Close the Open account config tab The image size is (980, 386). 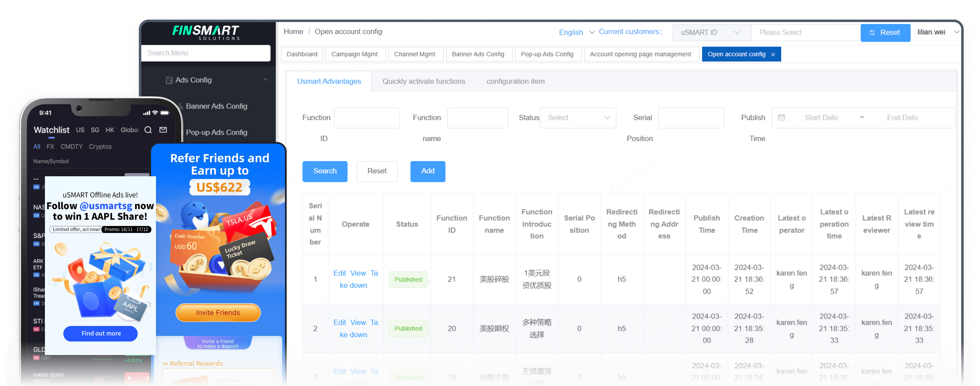tap(773, 55)
